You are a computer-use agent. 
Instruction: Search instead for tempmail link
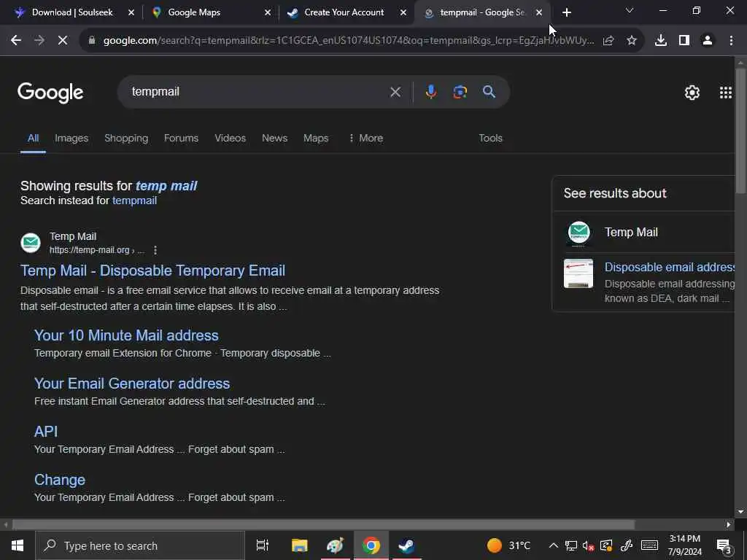(x=134, y=201)
